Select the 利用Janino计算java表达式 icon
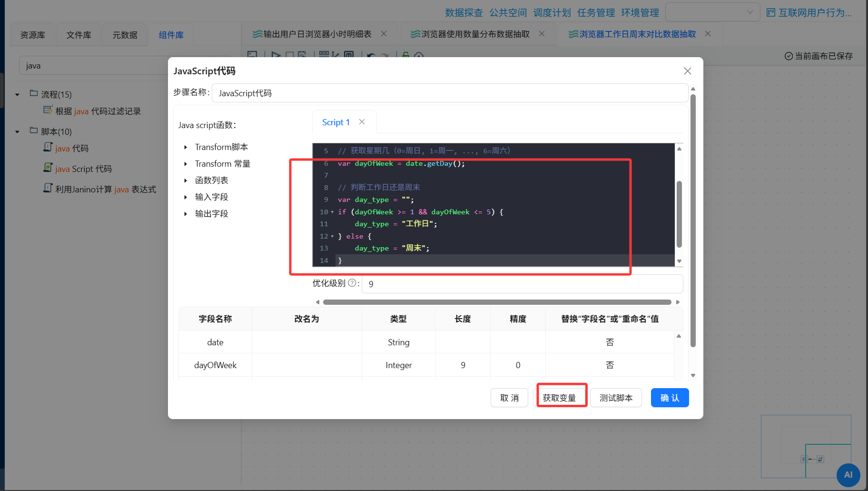The image size is (868, 491). coord(48,189)
